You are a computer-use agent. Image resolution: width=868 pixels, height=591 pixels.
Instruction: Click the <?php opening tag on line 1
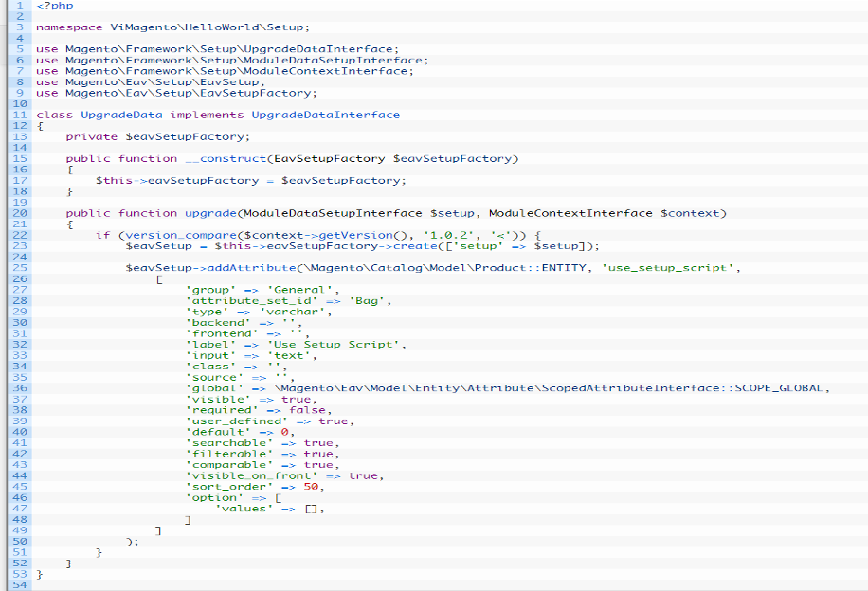pos(54,6)
